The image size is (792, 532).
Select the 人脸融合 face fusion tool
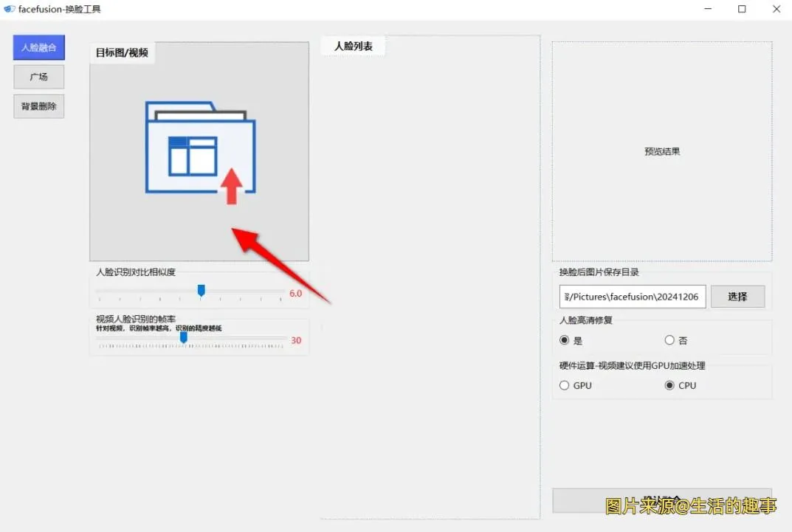tap(38, 46)
